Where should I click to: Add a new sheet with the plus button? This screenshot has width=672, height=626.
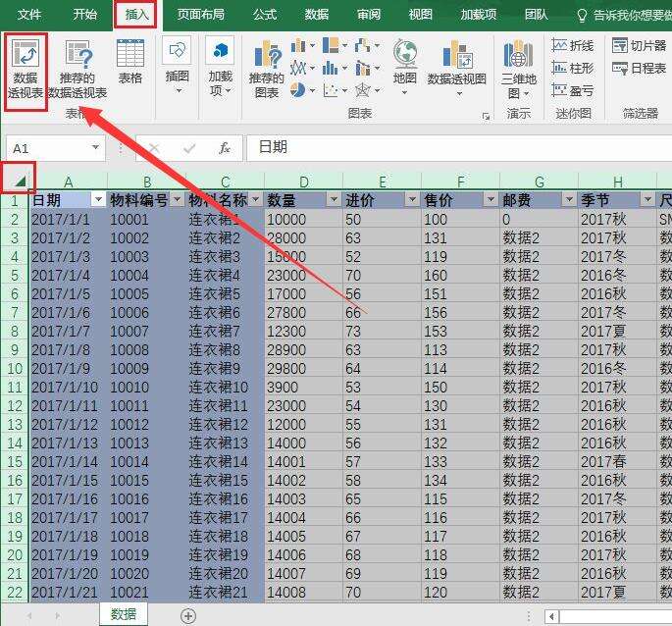click(188, 616)
